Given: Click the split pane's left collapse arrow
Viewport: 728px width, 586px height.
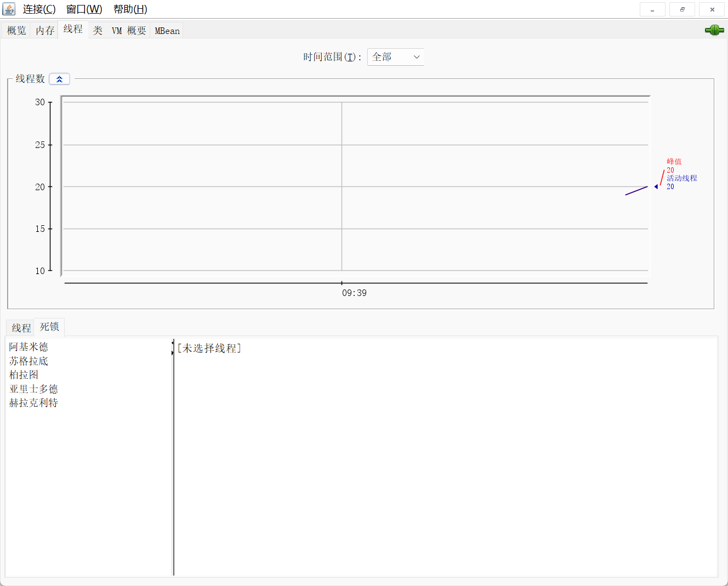Looking at the screenshot, I should [173, 343].
